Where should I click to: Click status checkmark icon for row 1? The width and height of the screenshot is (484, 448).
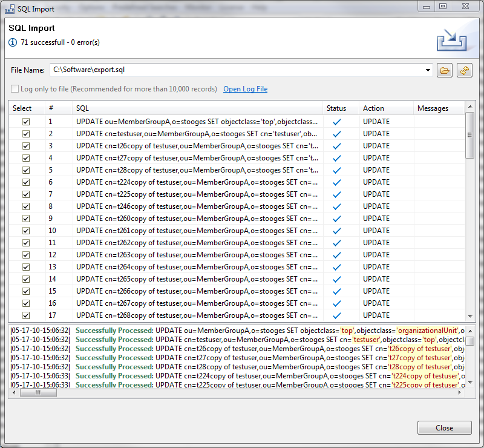click(x=336, y=122)
